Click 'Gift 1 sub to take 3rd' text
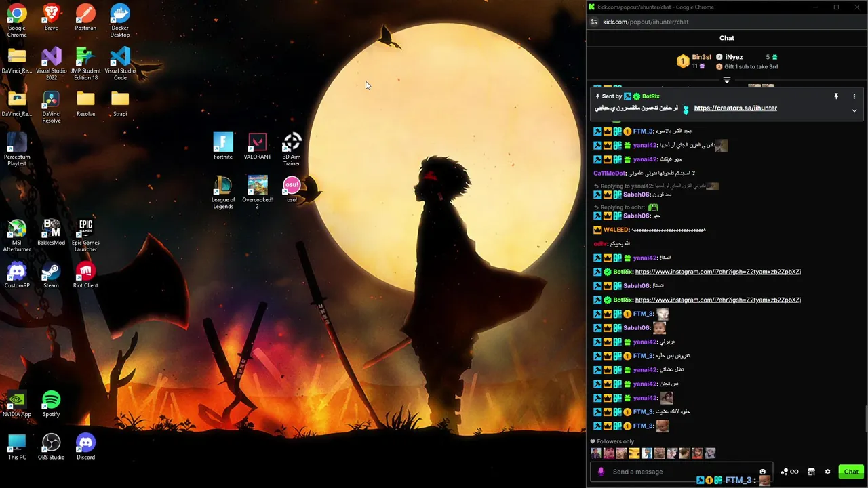Viewport: 868px width, 488px height. [751, 67]
